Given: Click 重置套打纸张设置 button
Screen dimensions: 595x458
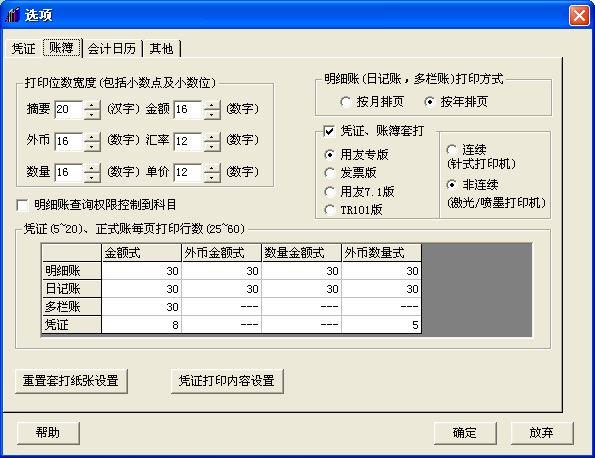Looking at the screenshot, I should pyautogui.click(x=71, y=381).
